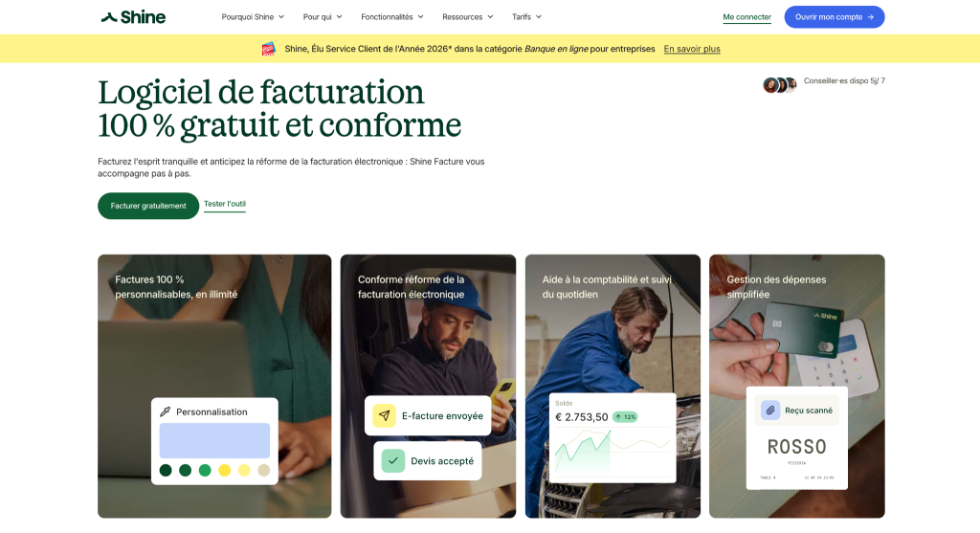Click the ROSSO receipt text
The width and height of the screenshot is (980, 533).
797,447
